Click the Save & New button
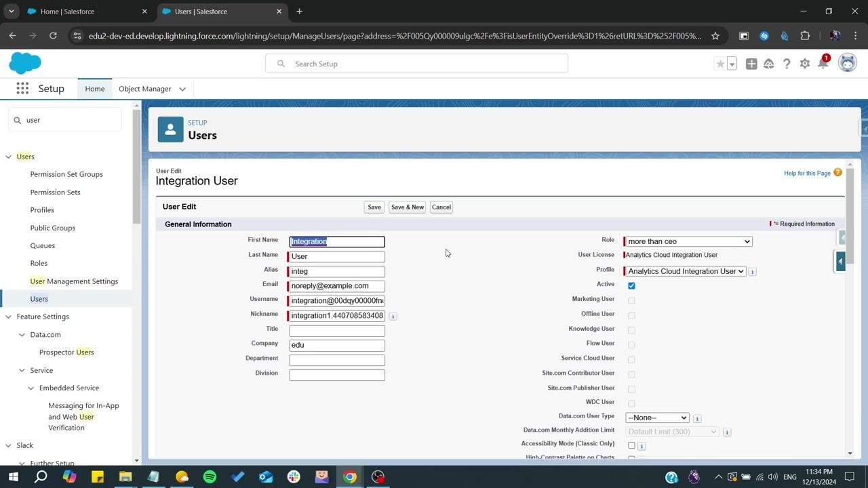The width and height of the screenshot is (868, 488). click(408, 207)
